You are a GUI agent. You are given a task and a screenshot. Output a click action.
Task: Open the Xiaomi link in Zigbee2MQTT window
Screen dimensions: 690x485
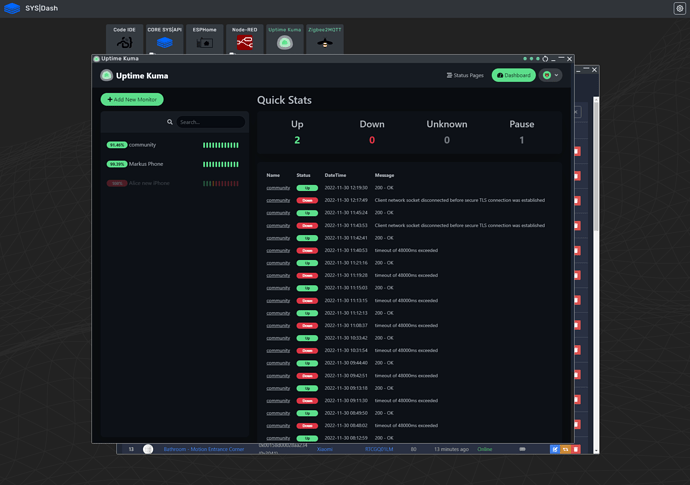(x=325, y=449)
